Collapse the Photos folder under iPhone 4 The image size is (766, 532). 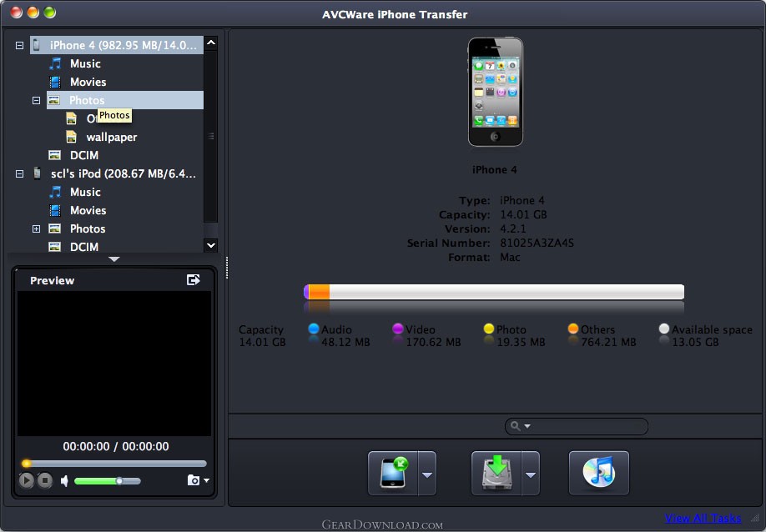[36, 101]
